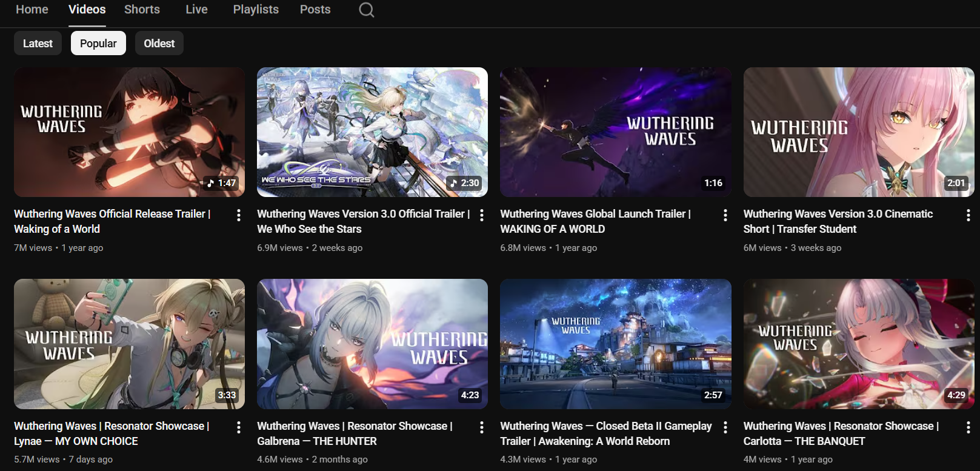980x471 pixels.
Task: Click the '4.3M views • 1 year ago' text
Action: pyautogui.click(x=548, y=459)
